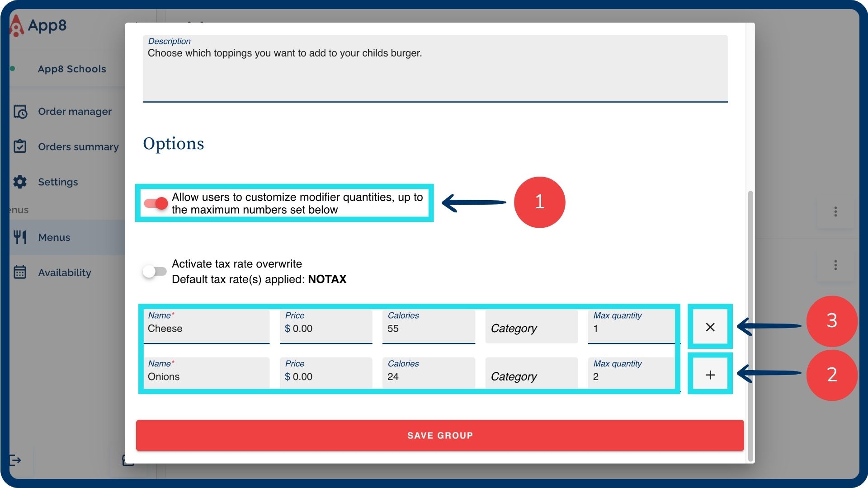The image size is (868, 488).
Task: Open the upper three-dot menu on the right
Action: [835, 211]
